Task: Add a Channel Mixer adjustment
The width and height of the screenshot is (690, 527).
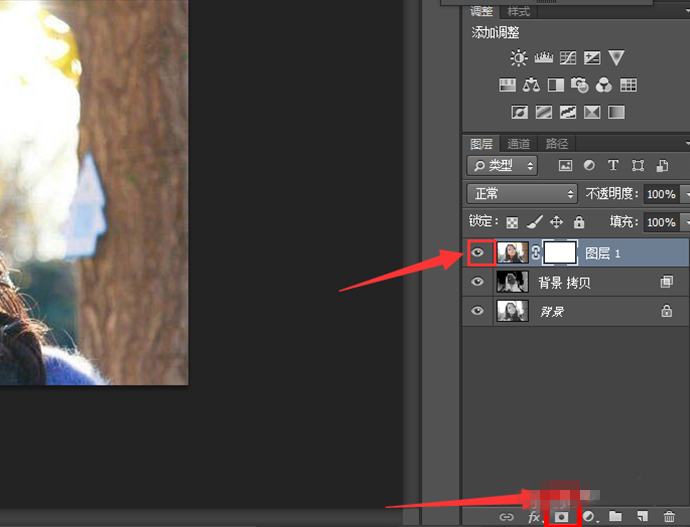Action: [x=604, y=85]
